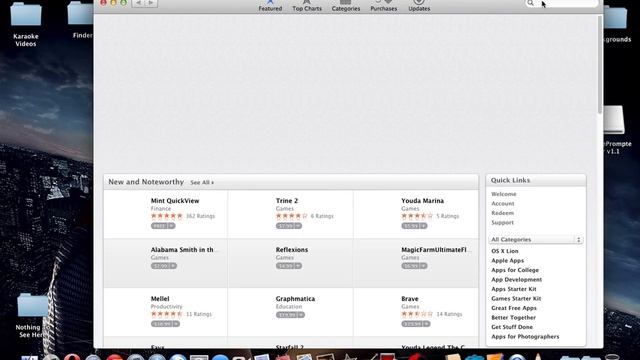
Task: Open the App Development link
Action: pos(517,280)
